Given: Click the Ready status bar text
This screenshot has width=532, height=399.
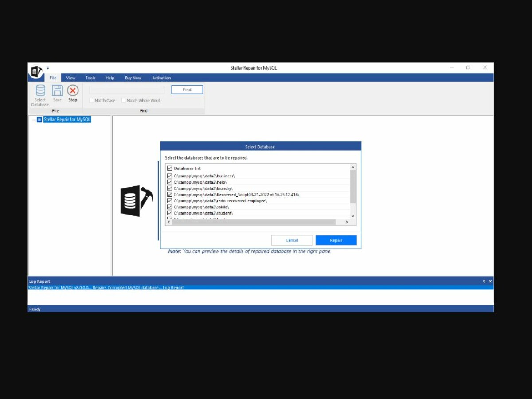Looking at the screenshot, I should point(35,309).
